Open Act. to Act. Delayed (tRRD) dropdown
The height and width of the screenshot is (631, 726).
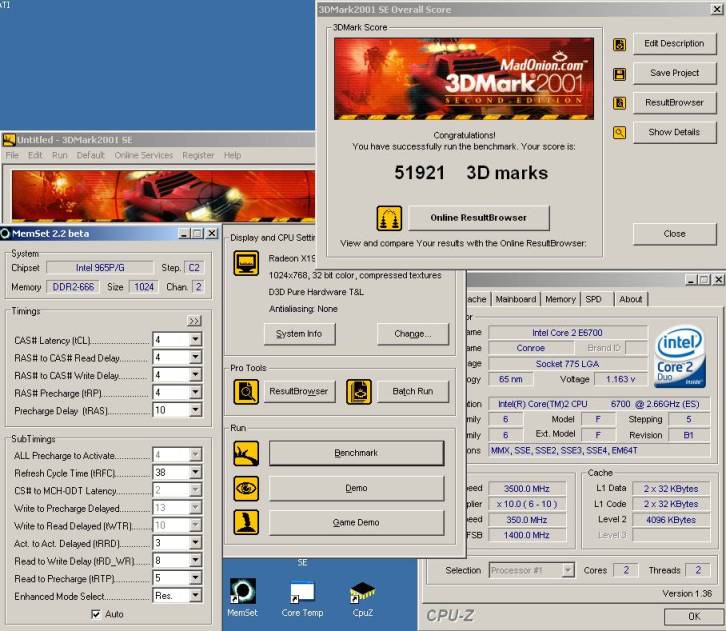coord(195,543)
